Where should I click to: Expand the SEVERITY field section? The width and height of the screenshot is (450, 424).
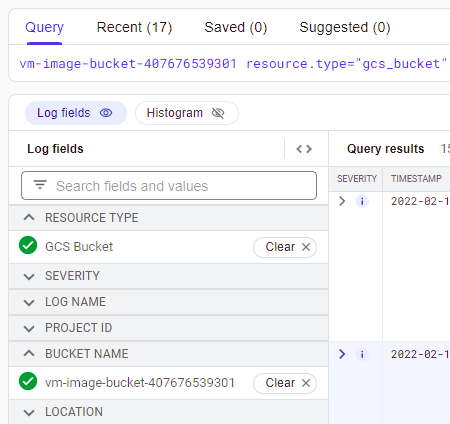(x=168, y=276)
